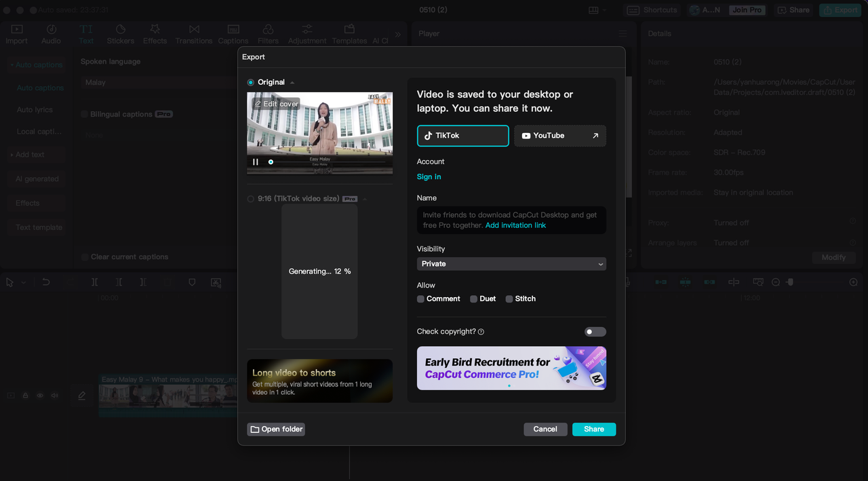The width and height of the screenshot is (868, 481).
Task: Choose the TikTok share platform
Action: coord(462,136)
